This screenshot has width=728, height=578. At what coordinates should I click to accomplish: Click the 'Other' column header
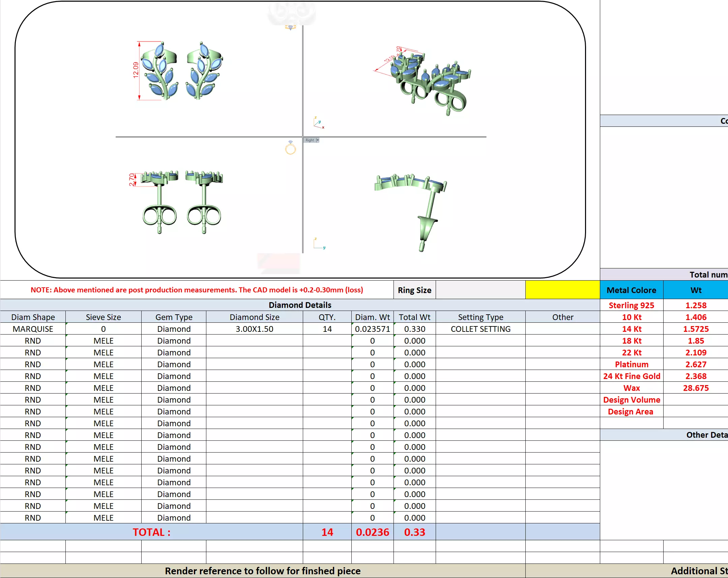(x=562, y=317)
